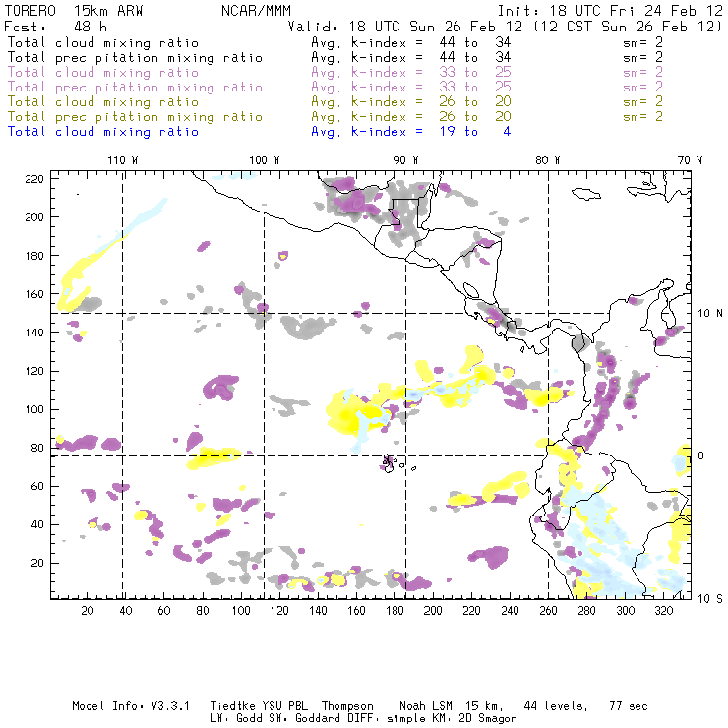The image size is (728, 728).
Task: Select the 'Fcst: 48 h' forecast label
Action: (x=55, y=27)
